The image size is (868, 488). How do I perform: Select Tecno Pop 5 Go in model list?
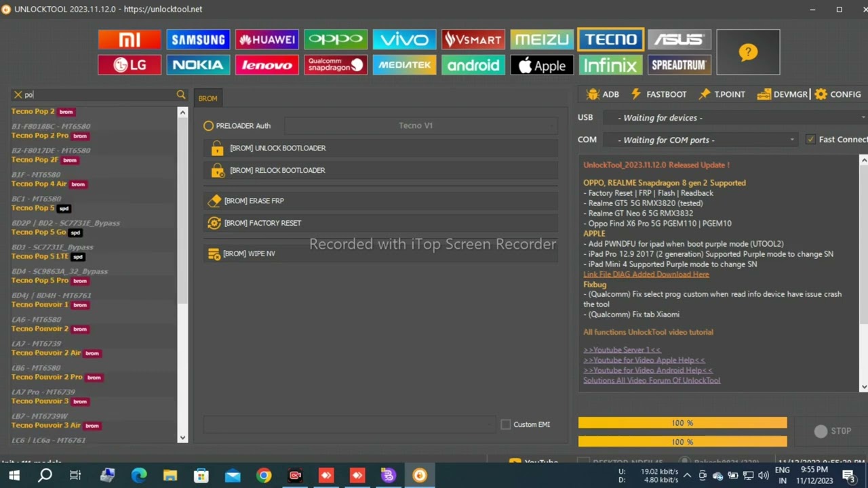(39, 232)
